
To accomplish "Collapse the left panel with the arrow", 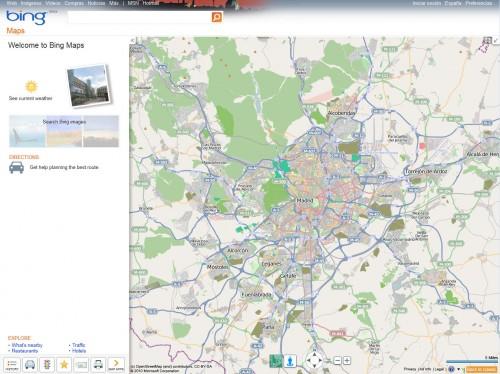I will click(133, 41).
